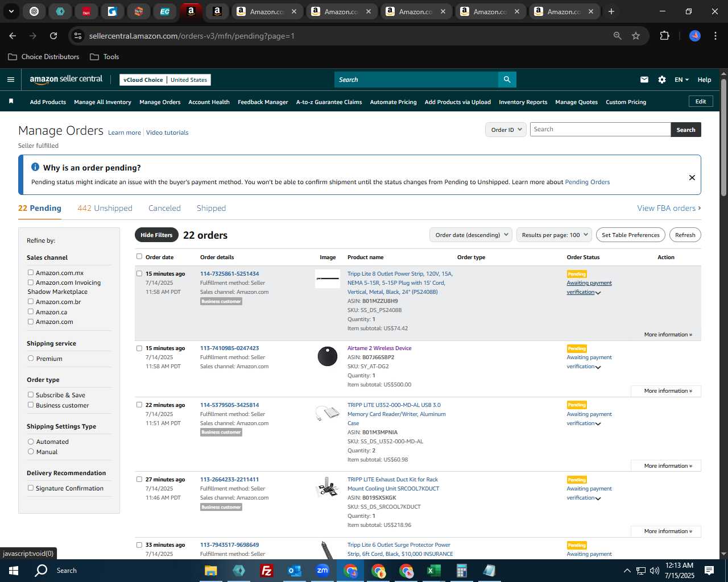728x582 pixels.
Task: Open Calculator from the taskbar
Action: (461, 571)
